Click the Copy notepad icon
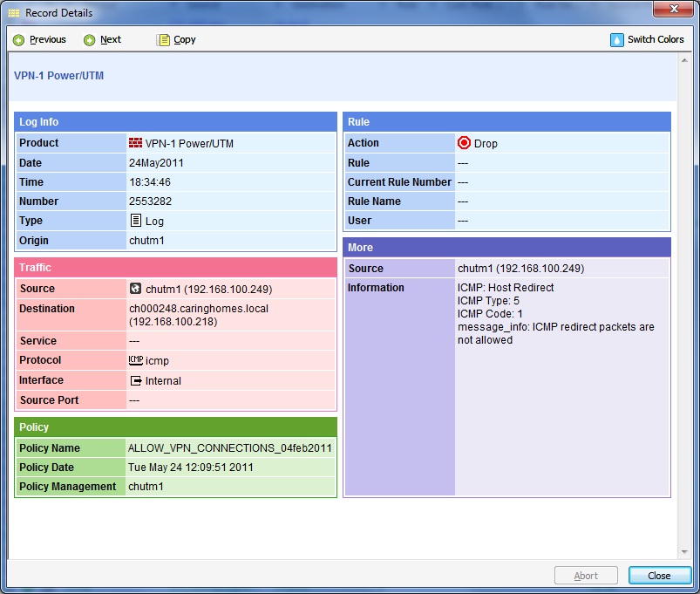 pyautogui.click(x=163, y=40)
